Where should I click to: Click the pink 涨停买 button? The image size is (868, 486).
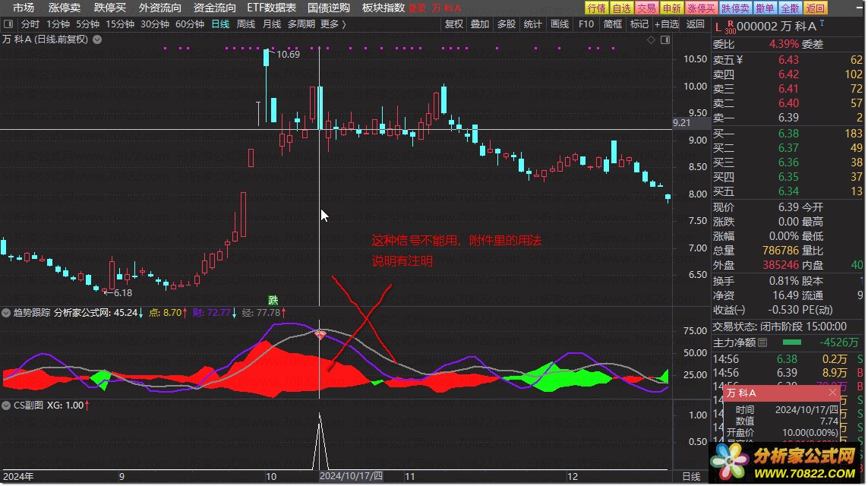(701, 8)
